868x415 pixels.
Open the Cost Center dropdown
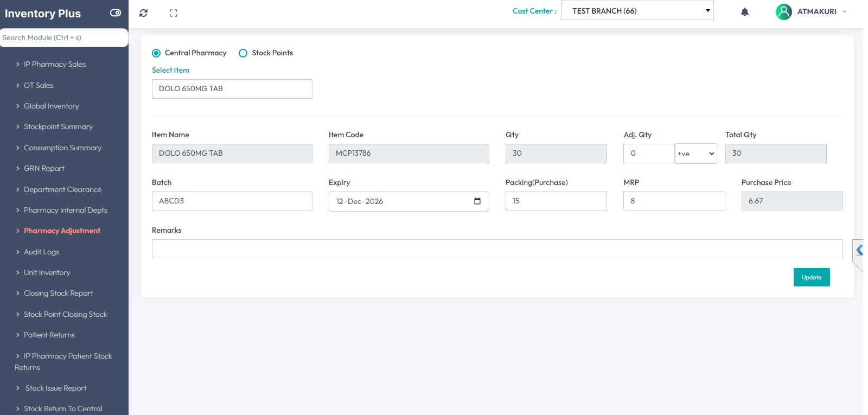click(637, 11)
